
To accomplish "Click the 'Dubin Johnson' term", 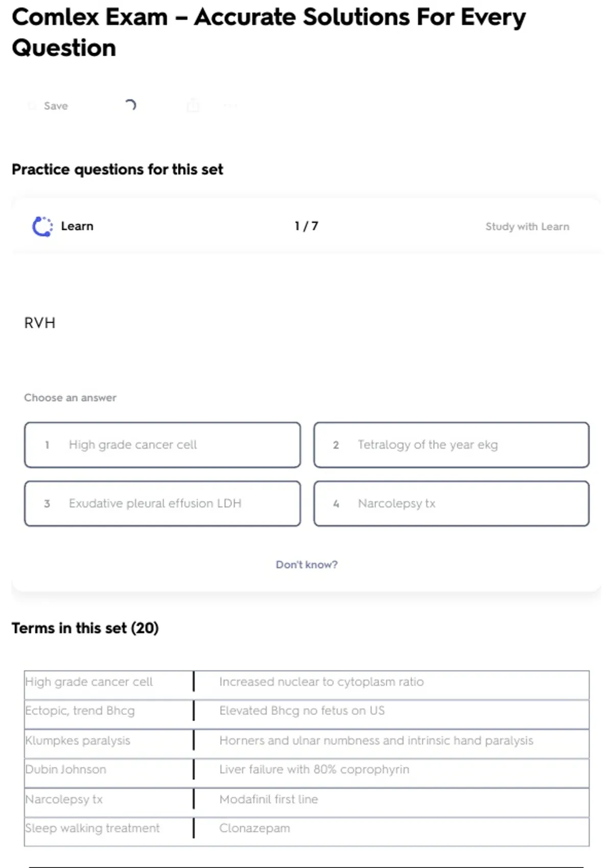I will (66, 769).
